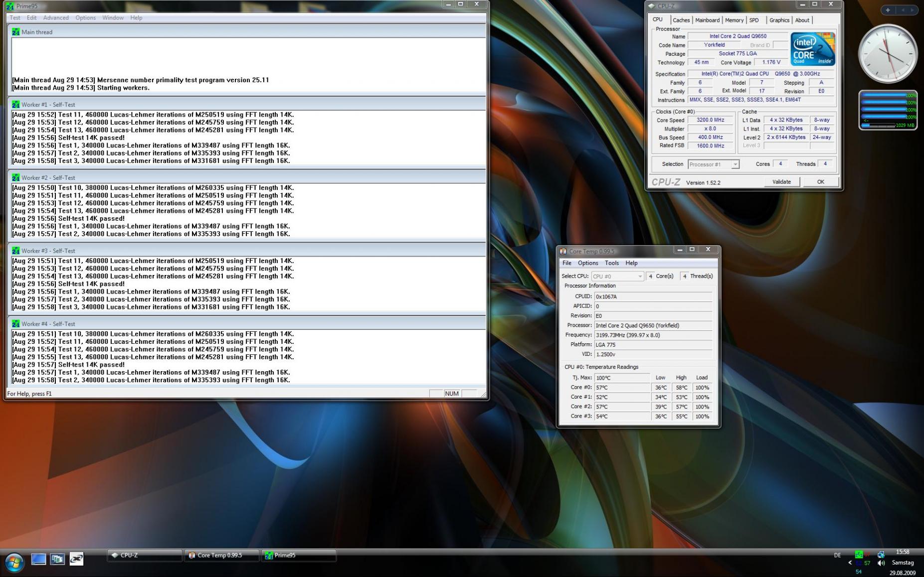Click the green Prime95 system tray icon
This screenshot has width=924, height=577.
[859, 554]
